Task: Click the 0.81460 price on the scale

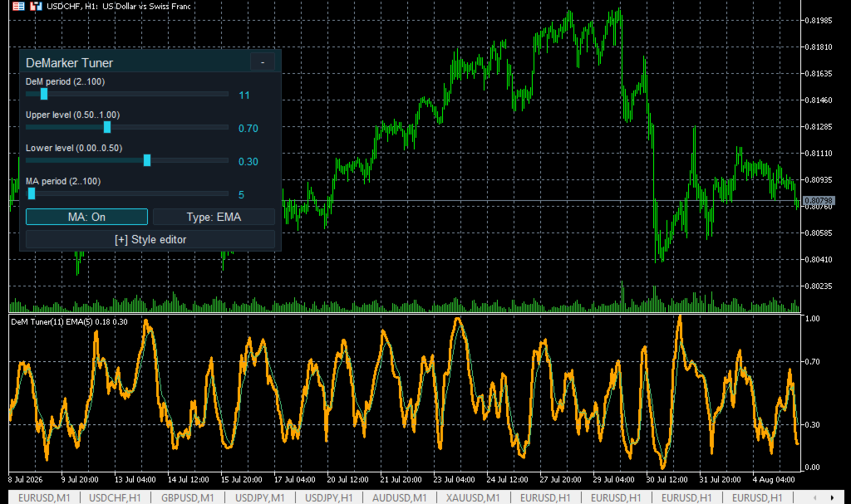Action: pyautogui.click(x=818, y=100)
